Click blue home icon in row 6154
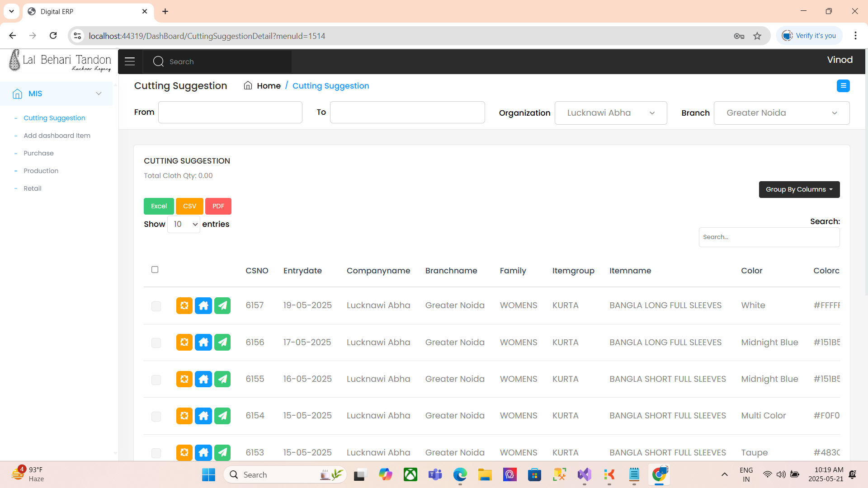868x488 pixels. click(203, 416)
